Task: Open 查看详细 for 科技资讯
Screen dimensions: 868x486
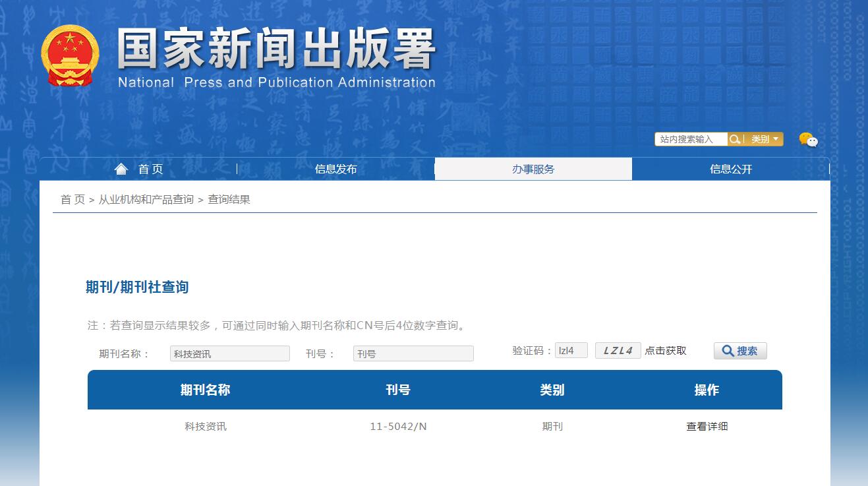Action: [705, 426]
